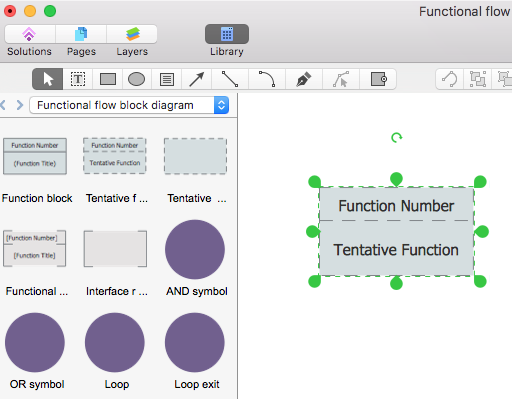Pick the empty Tentative dashed block shape
This screenshot has height=399, width=512.
195,156
